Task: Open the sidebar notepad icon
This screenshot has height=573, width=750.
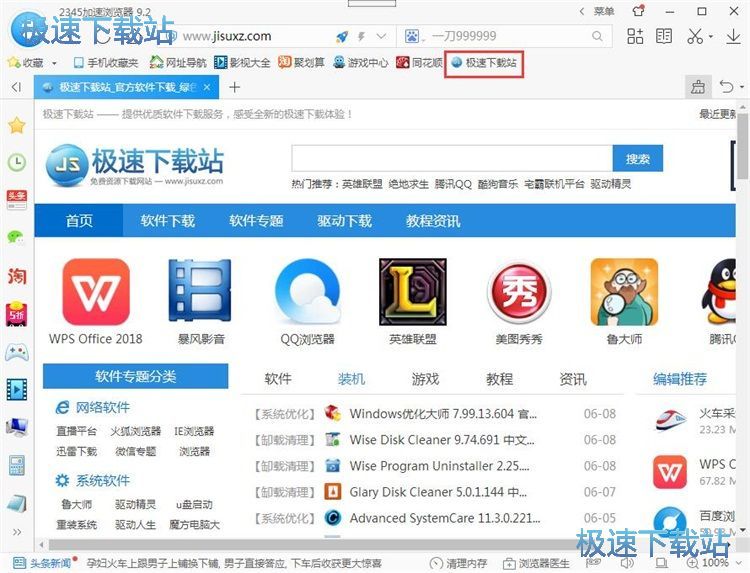Action: (x=17, y=504)
